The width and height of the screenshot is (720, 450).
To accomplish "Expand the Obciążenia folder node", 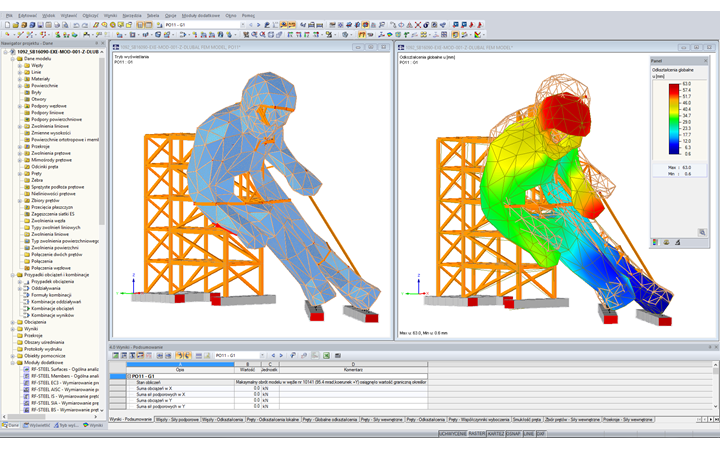I will tap(13, 322).
